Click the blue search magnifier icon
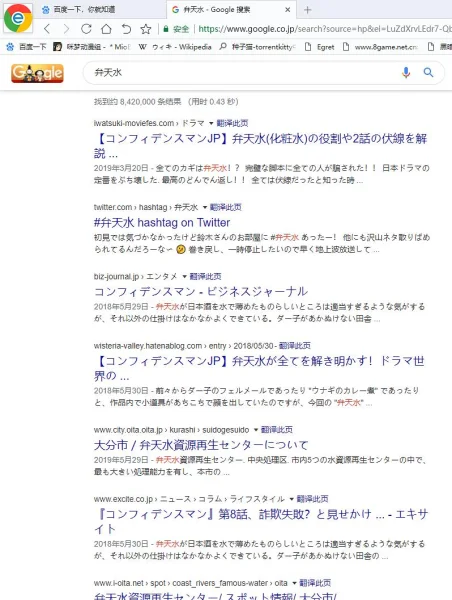Screen dimensions: 452x600 coord(428,72)
